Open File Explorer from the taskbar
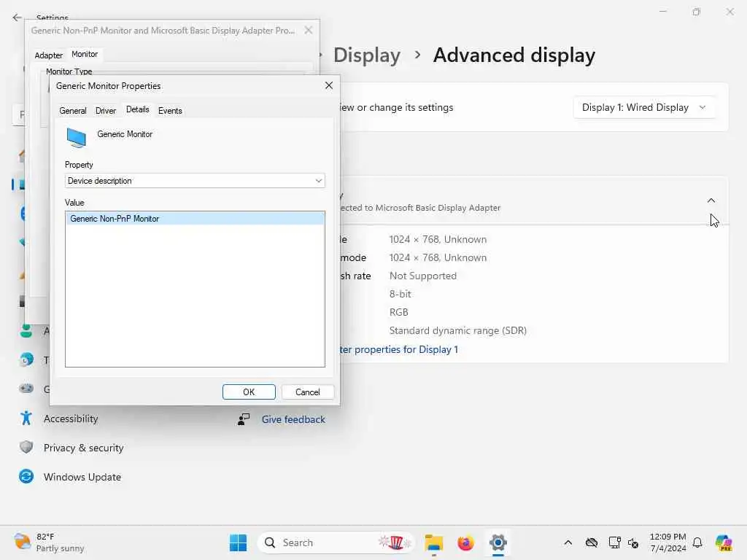 (x=434, y=542)
